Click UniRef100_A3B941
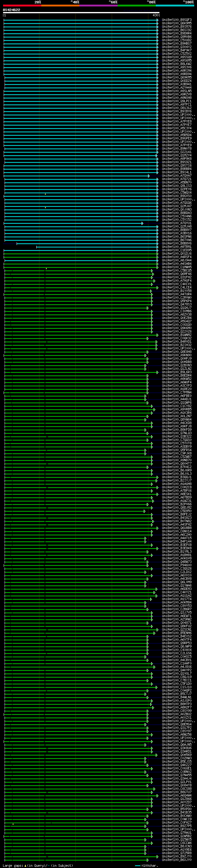The height and width of the screenshot is (868, 197). [176, 84]
